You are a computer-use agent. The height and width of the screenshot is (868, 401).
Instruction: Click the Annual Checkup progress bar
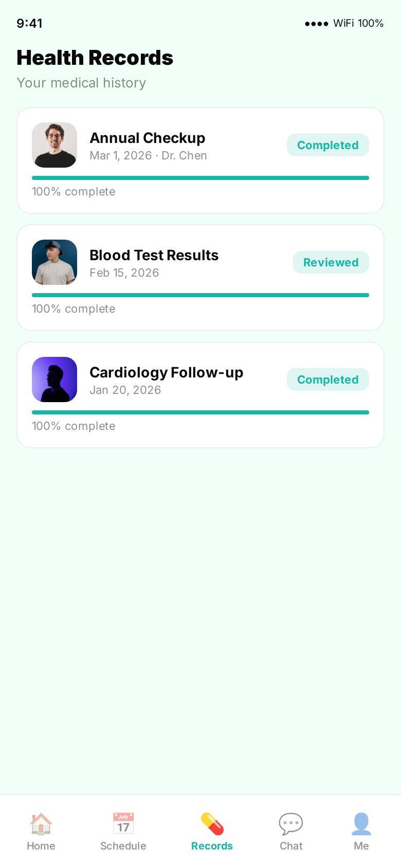pos(200,178)
